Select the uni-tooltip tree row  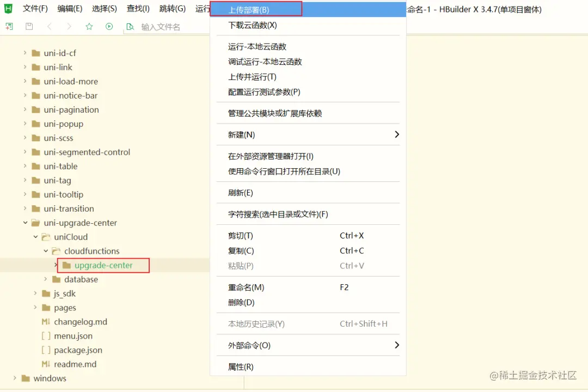tap(105, 195)
